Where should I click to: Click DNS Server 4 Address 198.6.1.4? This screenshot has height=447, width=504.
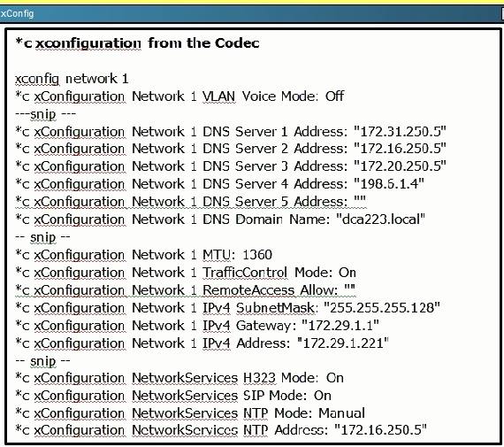(x=219, y=184)
